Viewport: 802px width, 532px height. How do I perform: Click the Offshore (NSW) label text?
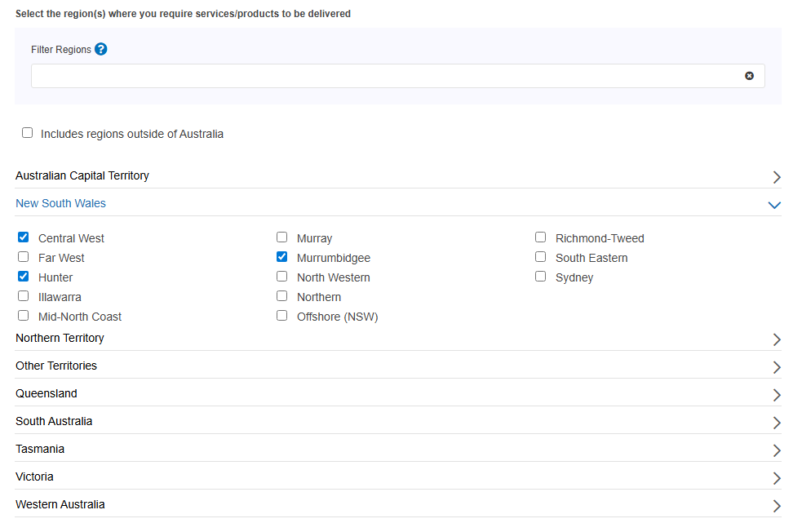pos(338,317)
